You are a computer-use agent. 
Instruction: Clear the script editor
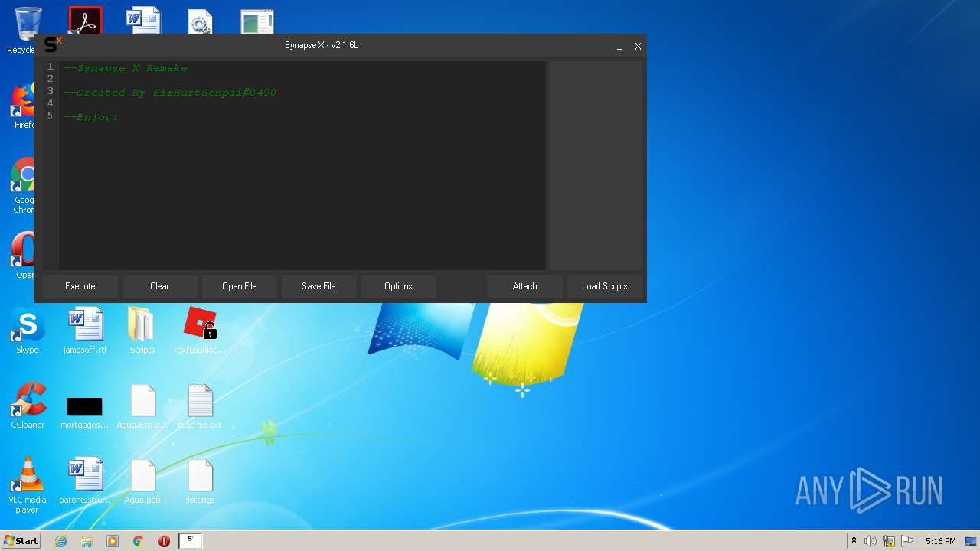pyautogui.click(x=159, y=286)
